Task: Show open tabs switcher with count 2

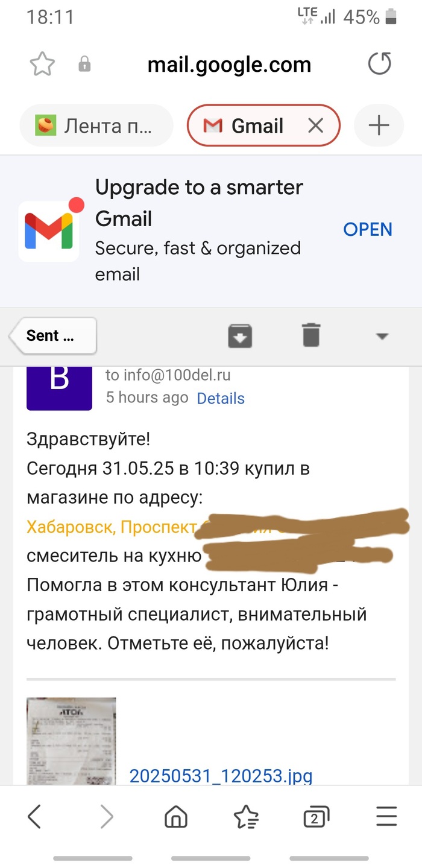Action: click(316, 817)
